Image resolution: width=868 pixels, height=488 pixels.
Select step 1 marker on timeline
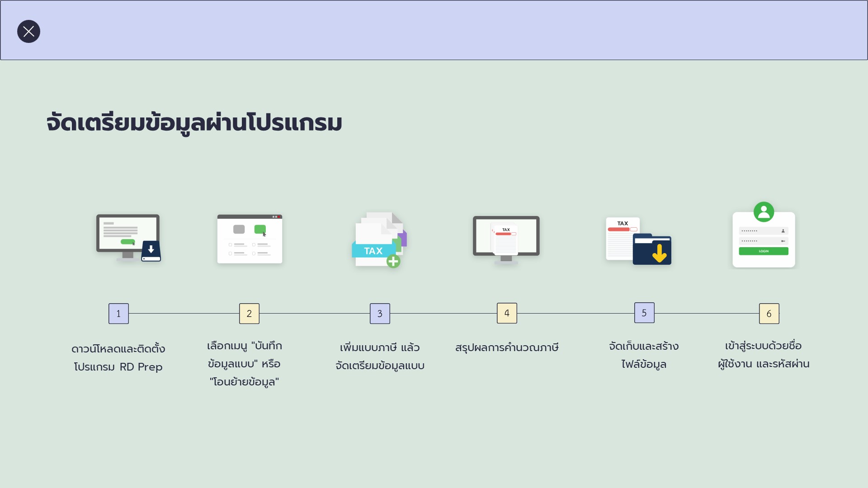click(118, 314)
